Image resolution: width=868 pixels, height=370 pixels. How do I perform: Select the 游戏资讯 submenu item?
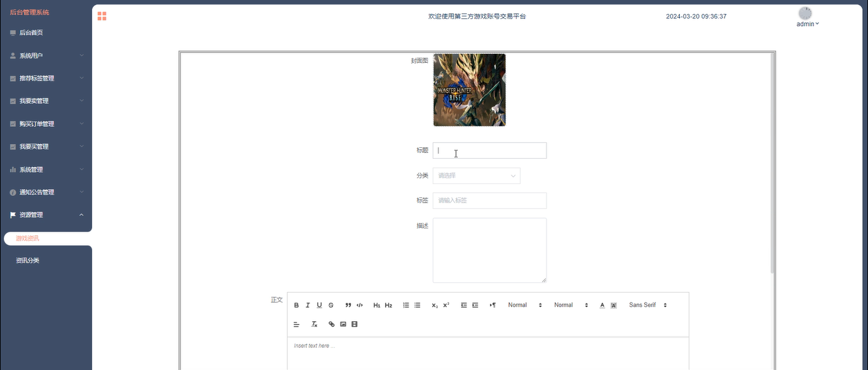point(48,239)
